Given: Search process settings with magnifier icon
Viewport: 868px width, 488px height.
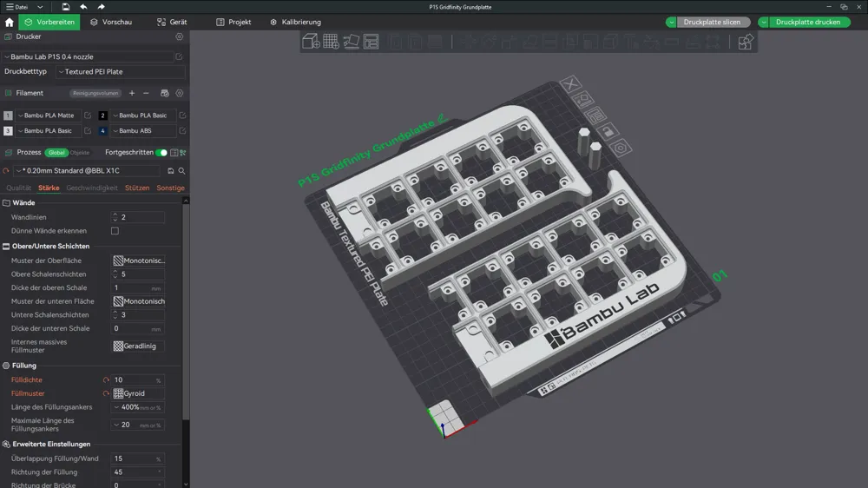Looking at the screenshot, I should tap(181, 171).
